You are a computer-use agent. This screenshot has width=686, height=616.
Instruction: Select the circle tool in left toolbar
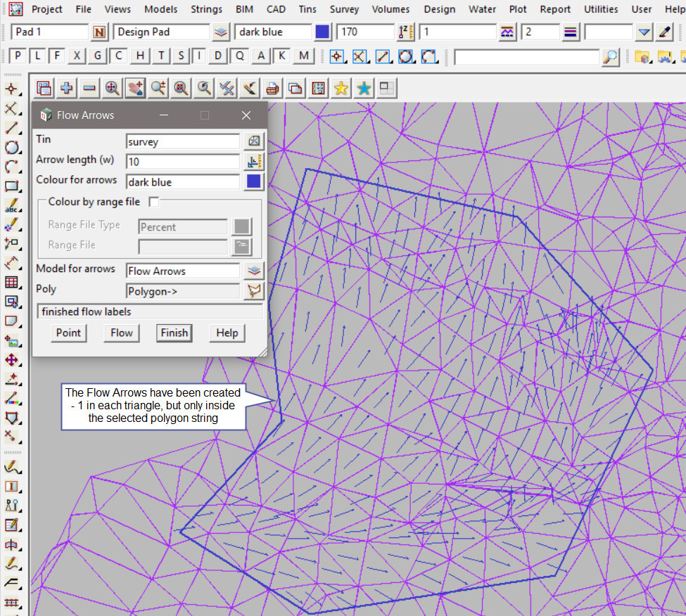click(x=11, y=148)
